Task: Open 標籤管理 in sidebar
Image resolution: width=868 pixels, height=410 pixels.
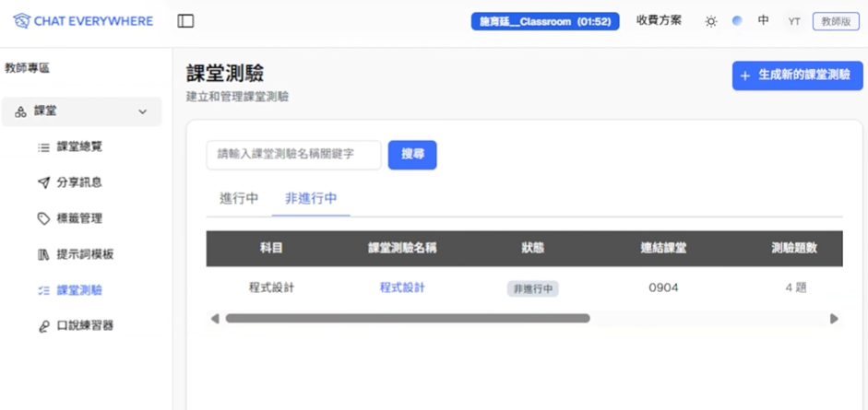Action: pos(79,218)
